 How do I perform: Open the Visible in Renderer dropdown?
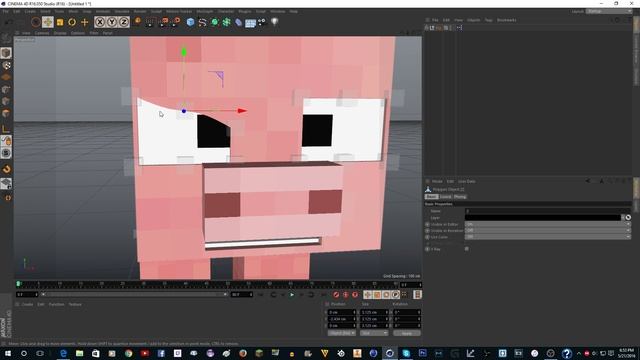[x=547, y=230]
